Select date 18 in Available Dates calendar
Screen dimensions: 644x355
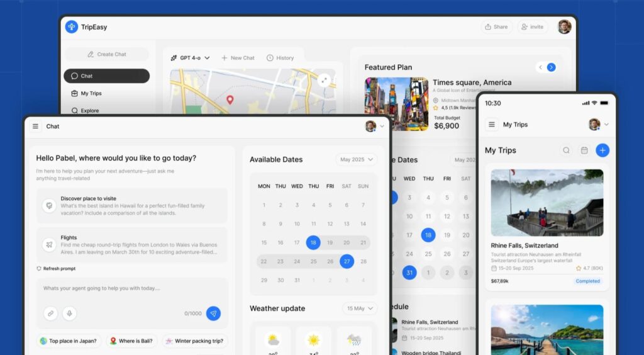pyautogui.click(x=313, y=242)
